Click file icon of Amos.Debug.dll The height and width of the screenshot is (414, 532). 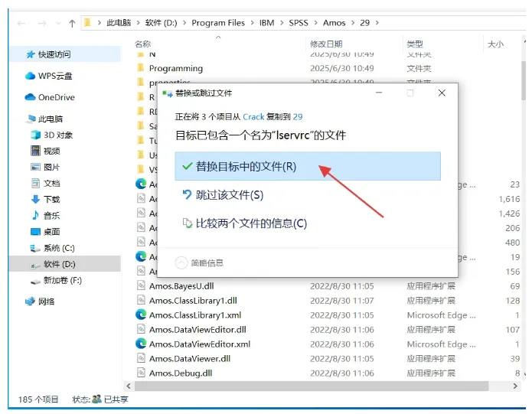pos(141,373)
